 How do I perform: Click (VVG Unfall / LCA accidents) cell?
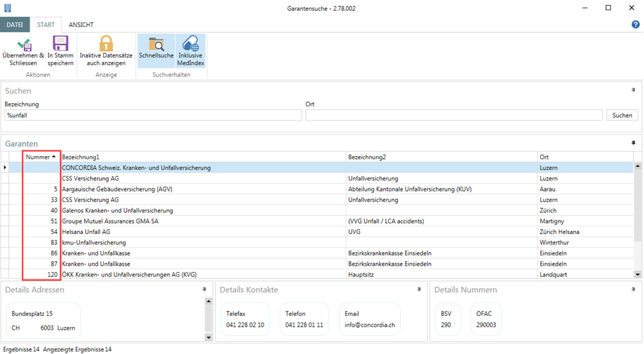442,221
